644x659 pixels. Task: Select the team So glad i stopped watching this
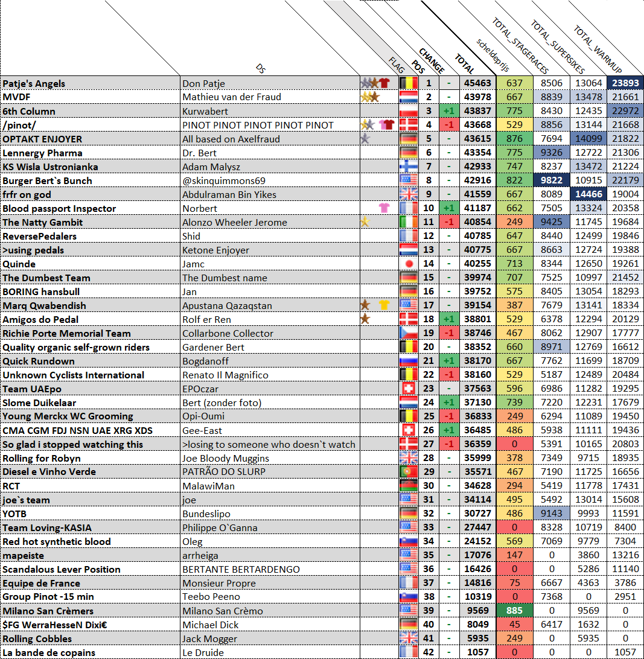click(72, 444)
